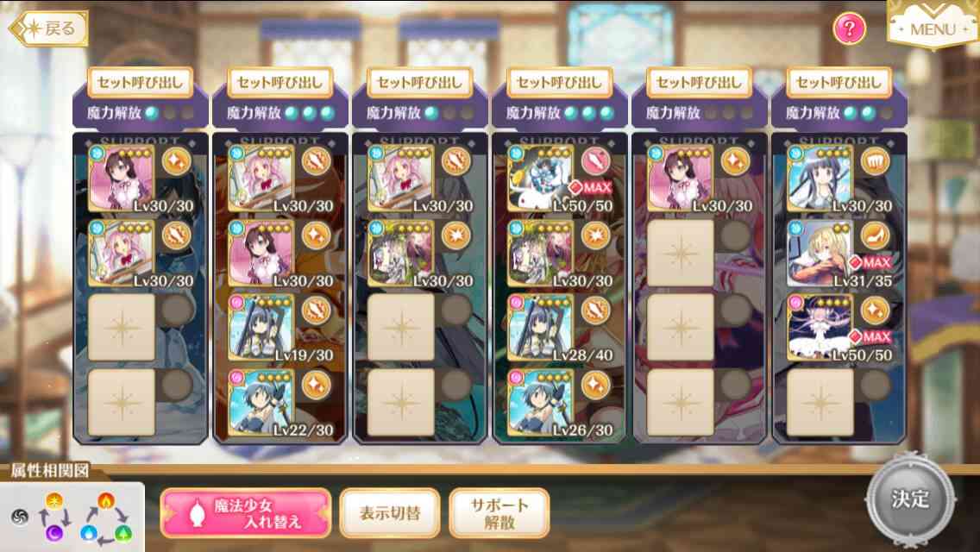Click the first team's セット呼び出し button
The image size is (980, 552).
140,83
